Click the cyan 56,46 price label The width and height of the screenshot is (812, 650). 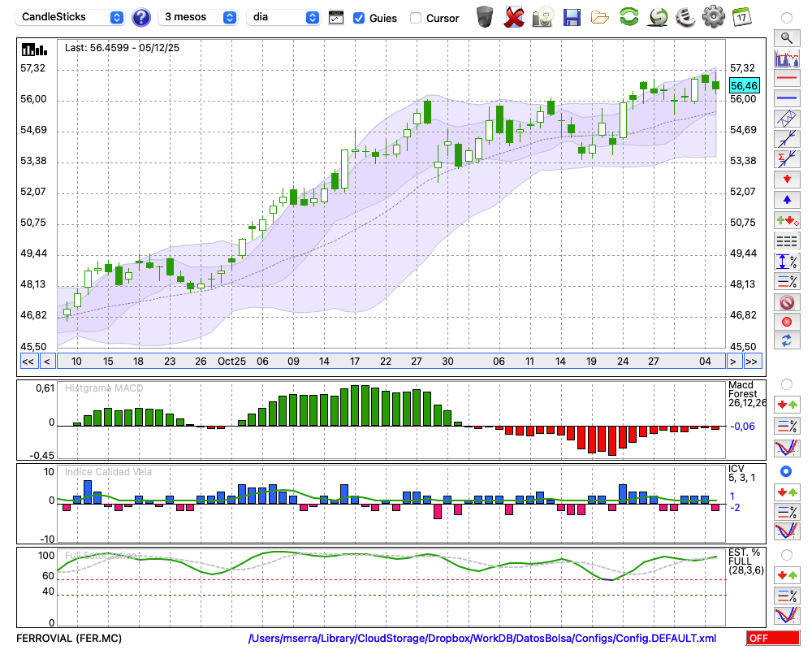(x=744, y=85)
